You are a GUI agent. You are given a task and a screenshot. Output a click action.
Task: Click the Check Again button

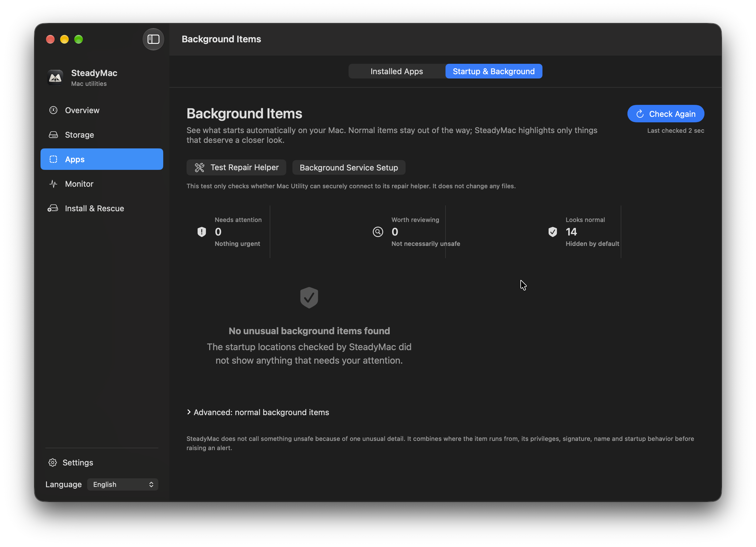pos(666,114)
